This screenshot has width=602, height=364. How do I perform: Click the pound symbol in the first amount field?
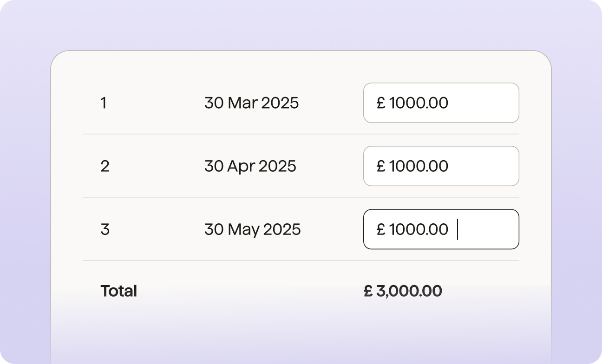[381, 103]
